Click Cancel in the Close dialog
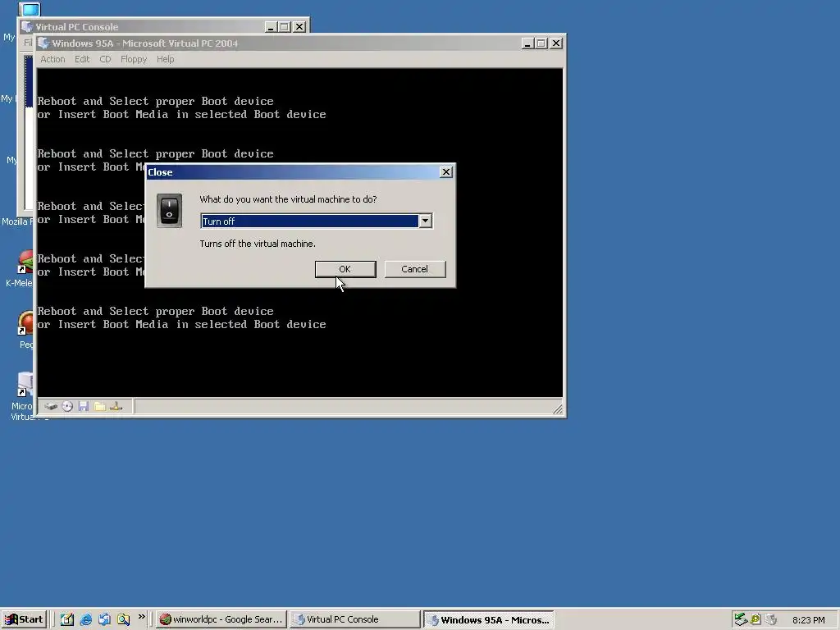This screenshot has width=840, height=630. click(414, 269)
